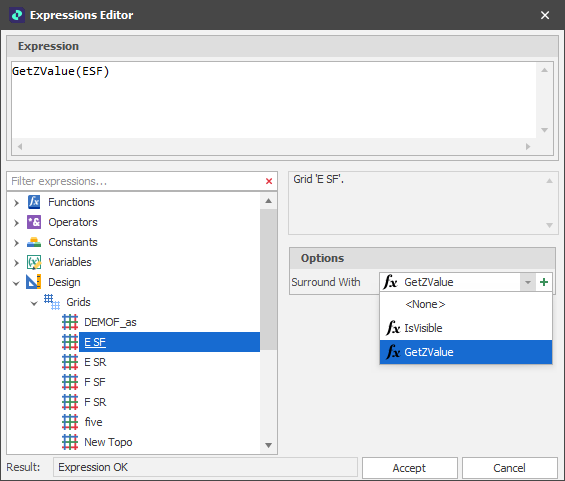The width and height of the screenshot is (565, 481).
Task: Open the Surround With dropdown arrow
Action: point(528,282)
